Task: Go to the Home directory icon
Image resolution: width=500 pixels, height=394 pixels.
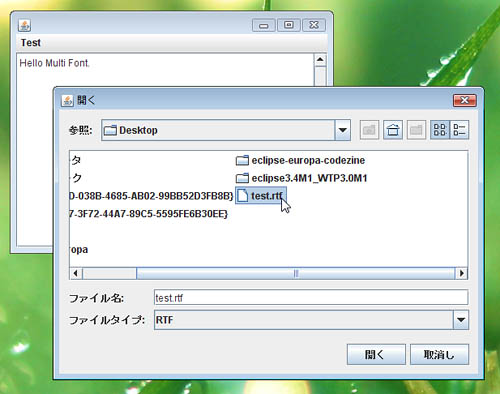Action: 393,130
